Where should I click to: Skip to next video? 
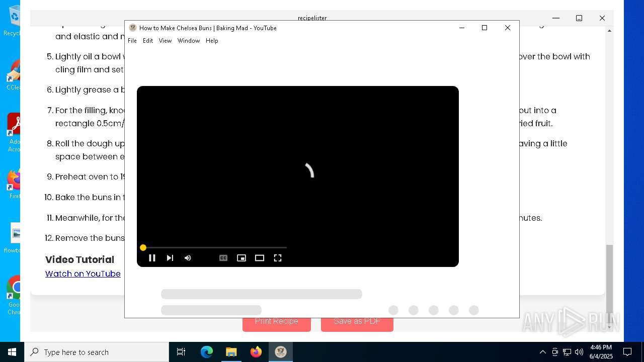tap(170, 258)
